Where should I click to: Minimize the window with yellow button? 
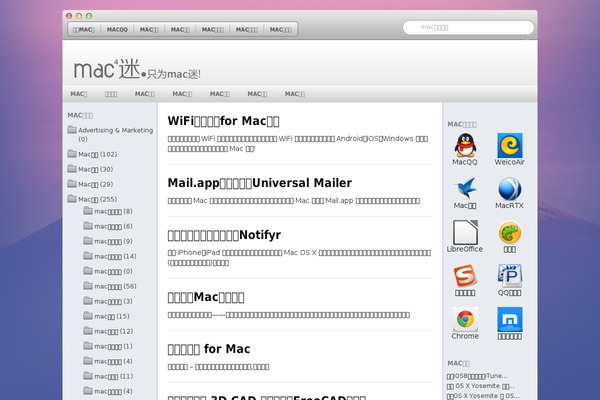click(x=79, y=16)
